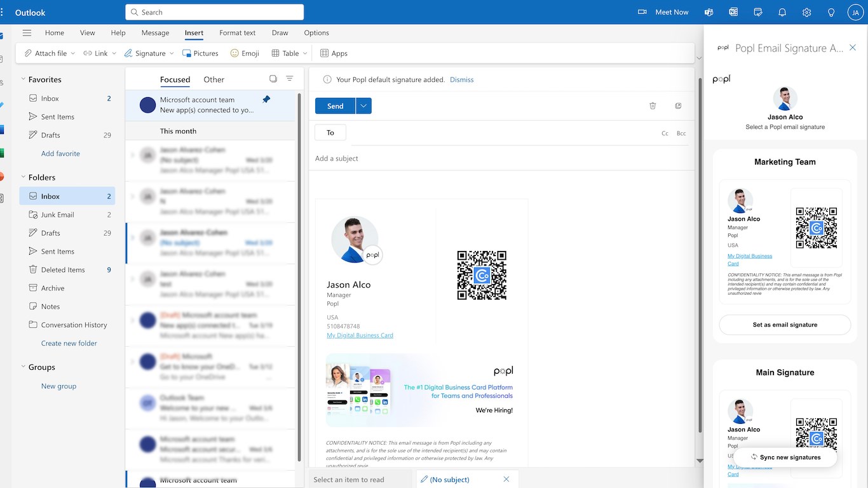The image size is (868, 488).
Task: Click Sync new signatures button
Action: [x=785, y=457]
